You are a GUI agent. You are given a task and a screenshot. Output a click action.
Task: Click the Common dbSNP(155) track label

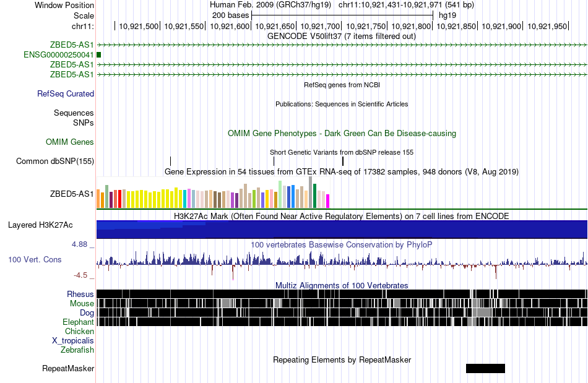tap(55, 161)
